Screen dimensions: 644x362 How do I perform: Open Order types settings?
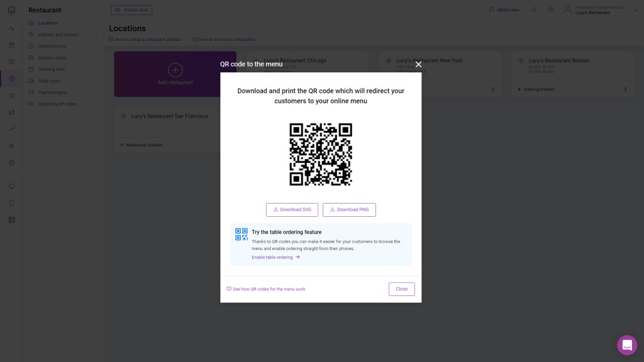coord(49,81)
